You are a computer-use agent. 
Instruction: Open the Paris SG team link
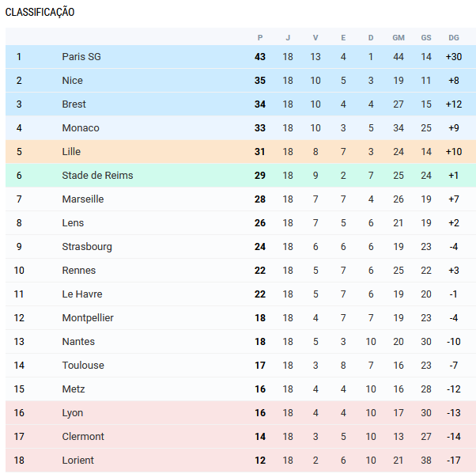(81, 57)
